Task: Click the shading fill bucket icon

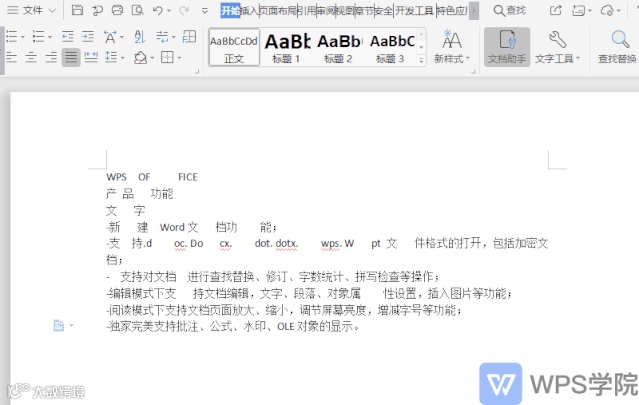Action: [140, 57]
